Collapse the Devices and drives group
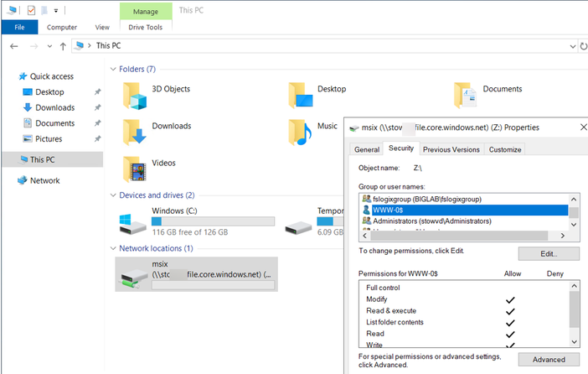Viewport: 588px width, 374px height. (x=113, y=195)
